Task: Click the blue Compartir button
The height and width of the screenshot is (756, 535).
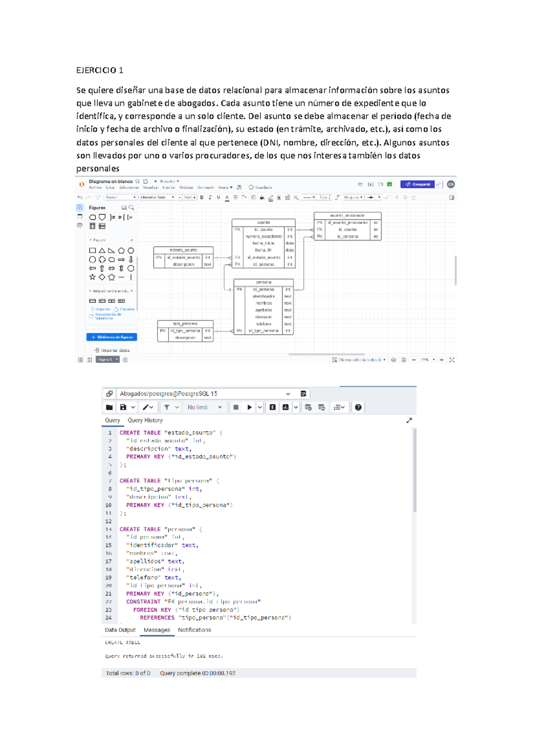Action: coord(417,184)
